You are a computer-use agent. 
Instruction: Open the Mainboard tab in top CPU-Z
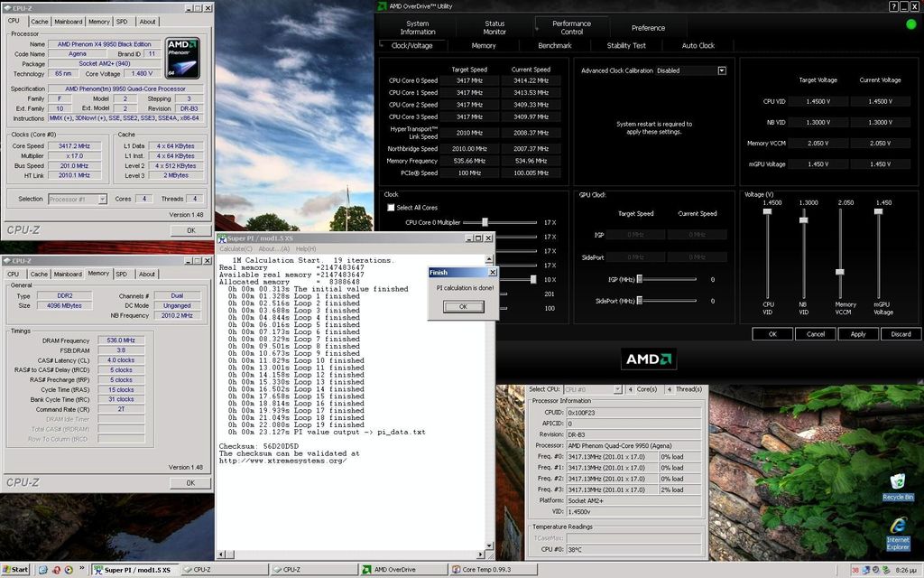click(69, 22)
